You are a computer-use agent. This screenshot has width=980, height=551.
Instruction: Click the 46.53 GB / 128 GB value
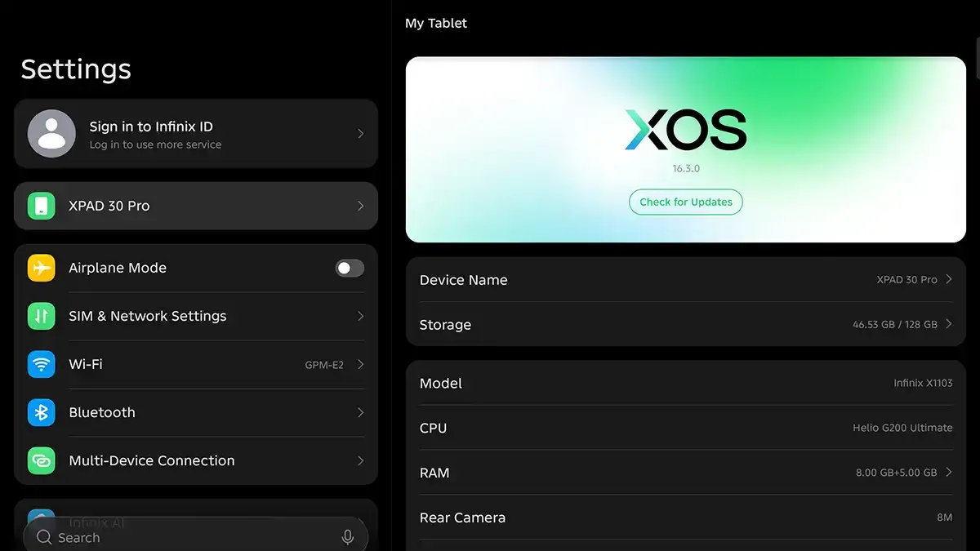tap(895, 325)
